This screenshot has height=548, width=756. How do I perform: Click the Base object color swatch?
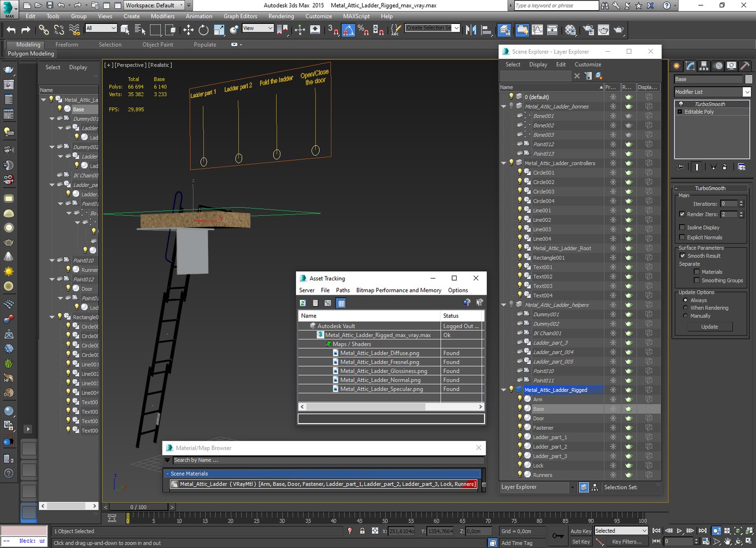(x=748, y=79)
